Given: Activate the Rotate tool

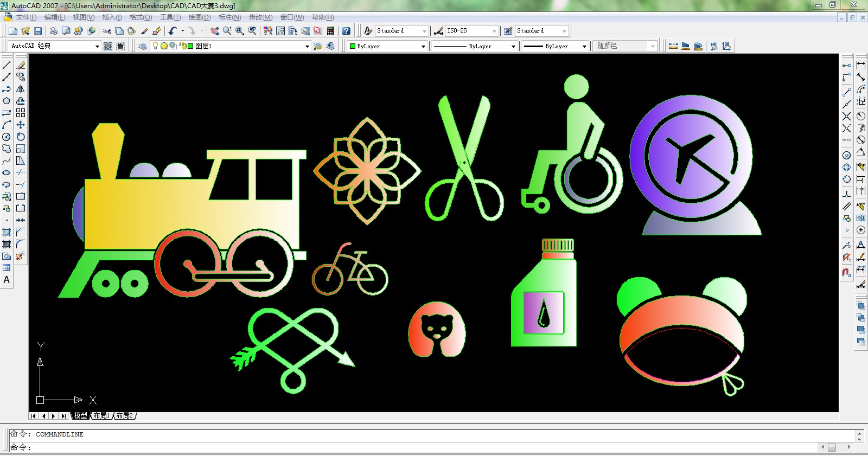Looking at the screenshot, I should click(x=21, y=137).
